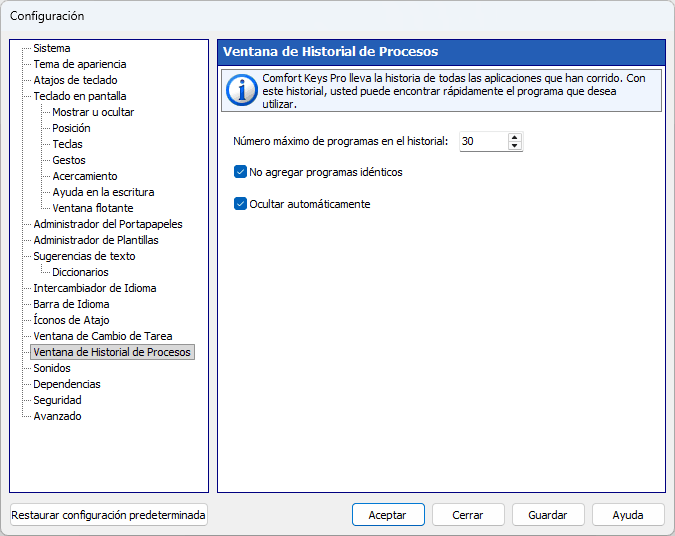Screen dimensions: 675x536
Task: Click Guardar button
Action: coord(548,515)
